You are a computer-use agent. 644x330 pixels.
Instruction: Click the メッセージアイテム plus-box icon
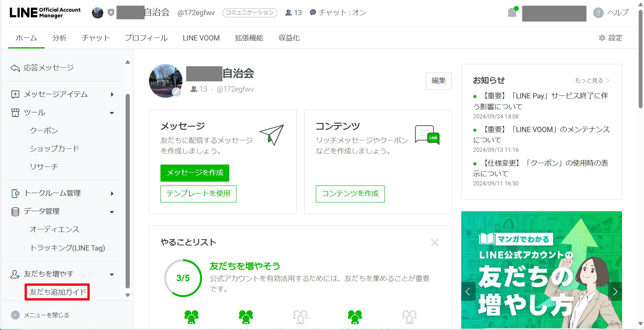(x=15, y=94)
